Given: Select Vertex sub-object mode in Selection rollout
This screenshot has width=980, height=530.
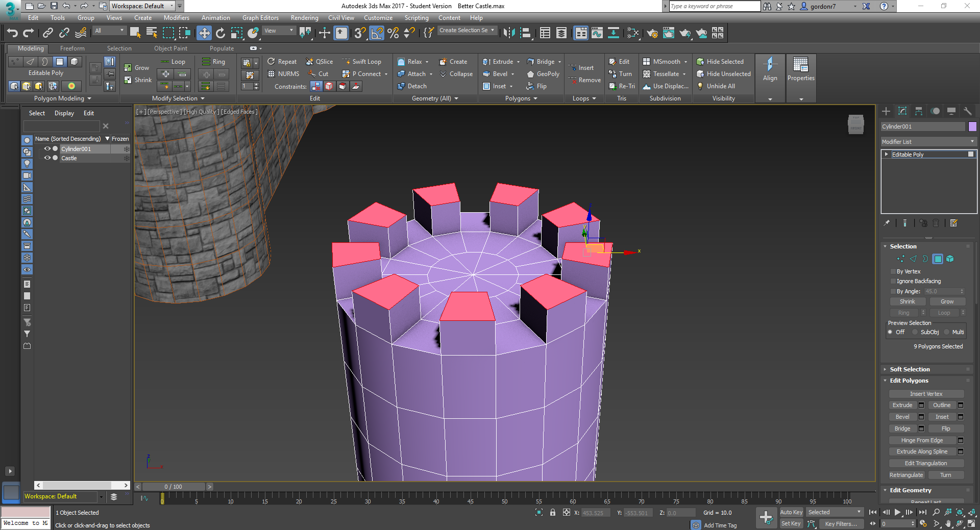Looking at the screenshot, I should [x=900, y=259].
